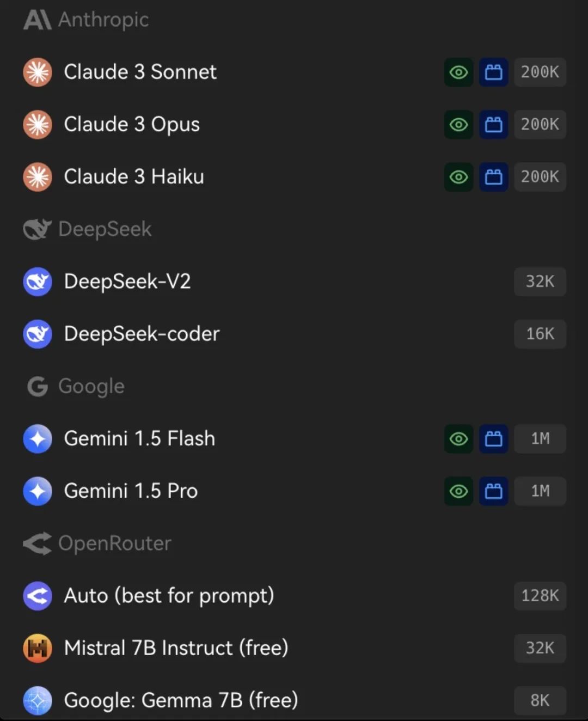Click the DeepSeek provider group header

pyautogui.click(x=88, y=229)
